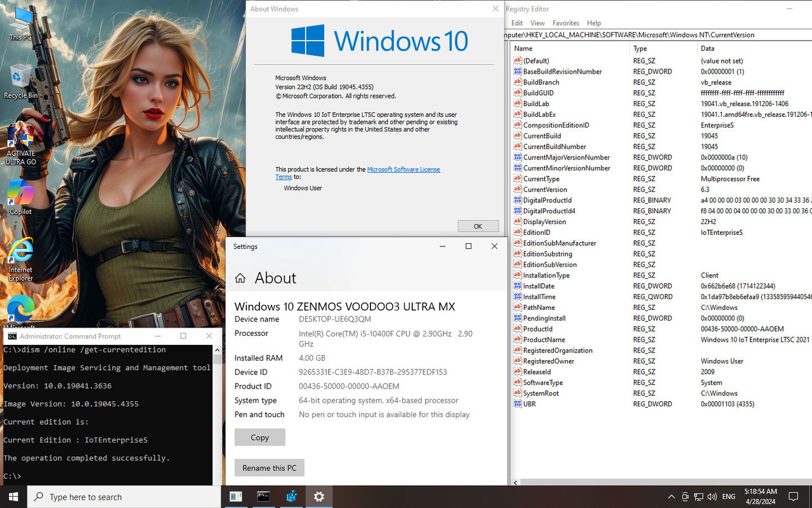This screenshot has width=812, height=508.
Task: Click the network tray icon
Action: (x=698, y=497)
